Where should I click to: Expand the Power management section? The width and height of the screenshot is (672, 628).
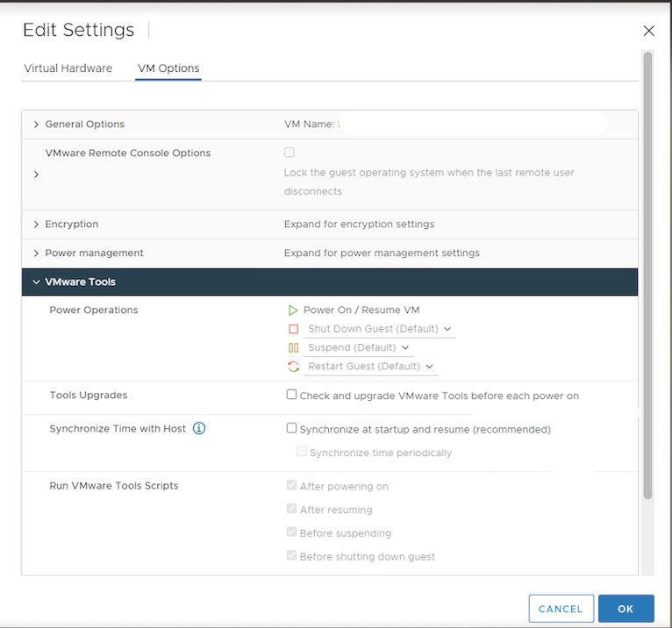click(x=36, y=253)
